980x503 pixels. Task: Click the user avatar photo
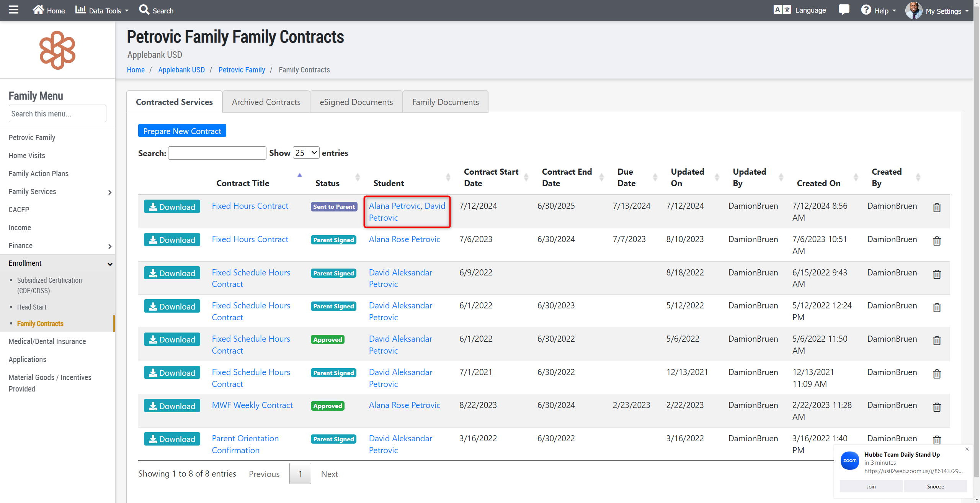pos(913,10)
